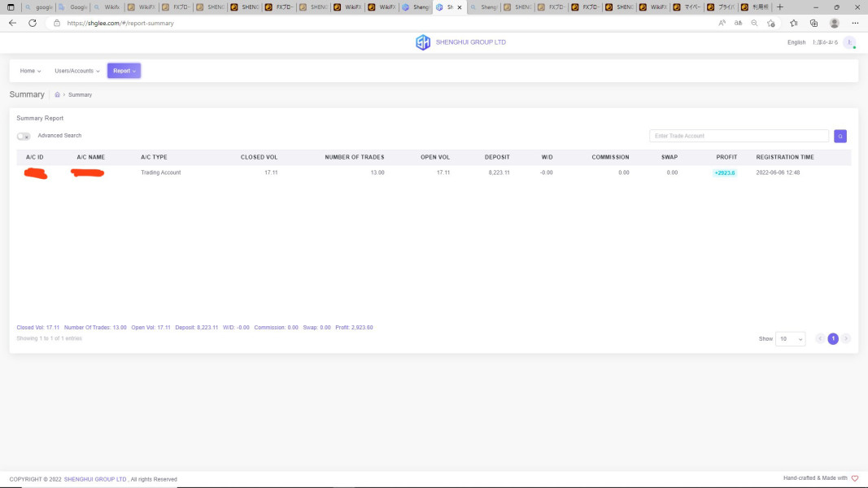The height and width of the screenshot is (488, 868).
Task: Expand the Home navigation dropdown
Action: point(30,71)
